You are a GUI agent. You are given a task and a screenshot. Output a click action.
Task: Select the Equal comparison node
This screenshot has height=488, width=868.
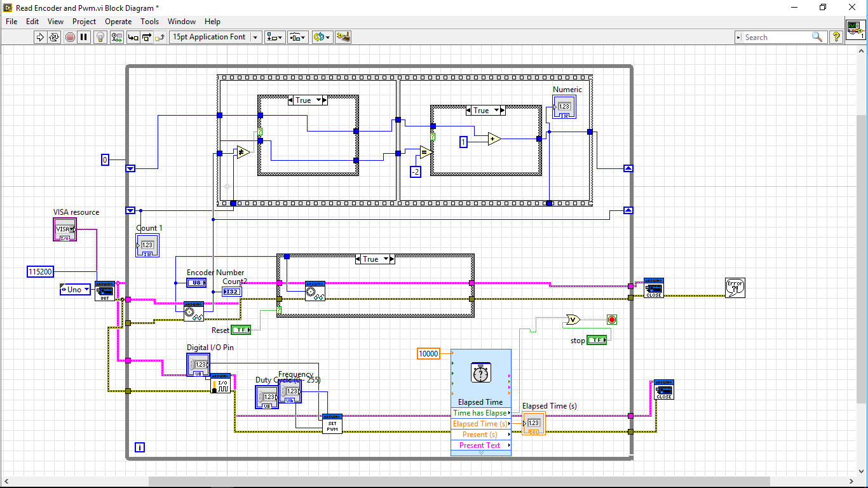click(426, 152)
